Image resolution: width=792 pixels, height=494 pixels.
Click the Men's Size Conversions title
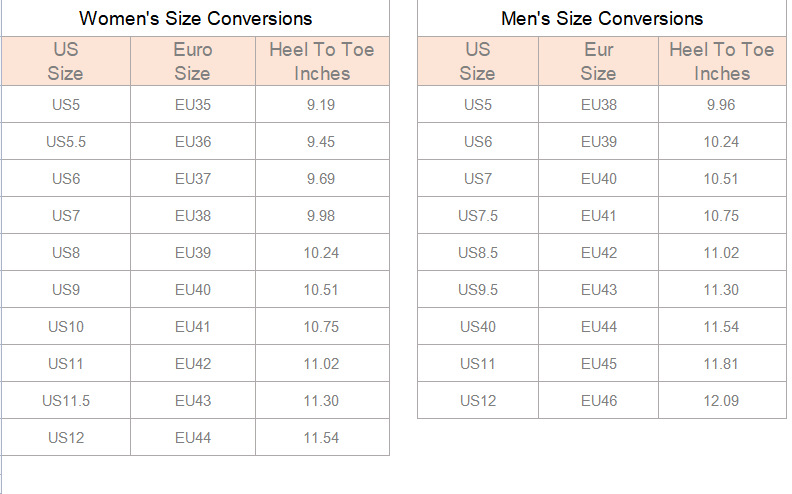(x=602, y=19)
